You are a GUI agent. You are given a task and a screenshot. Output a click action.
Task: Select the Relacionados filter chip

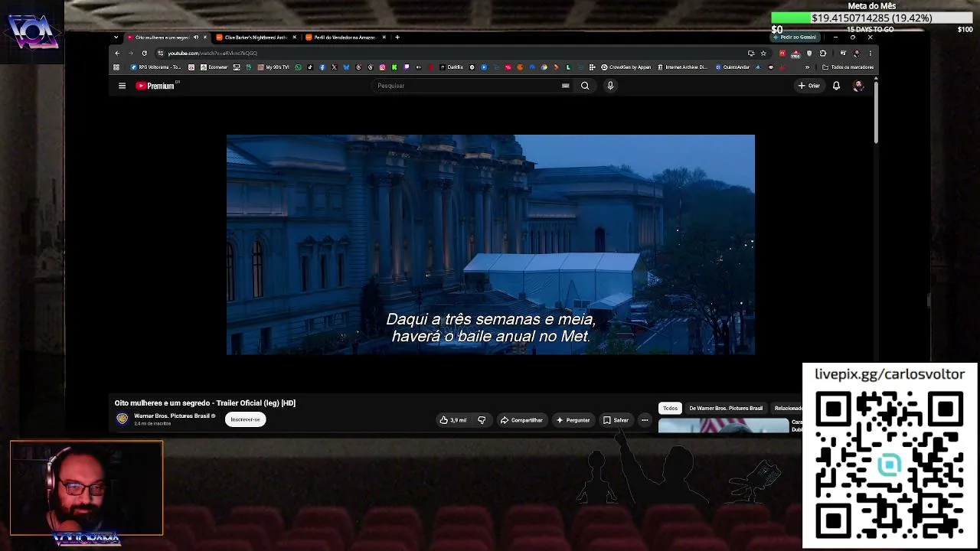coord(787,408)
